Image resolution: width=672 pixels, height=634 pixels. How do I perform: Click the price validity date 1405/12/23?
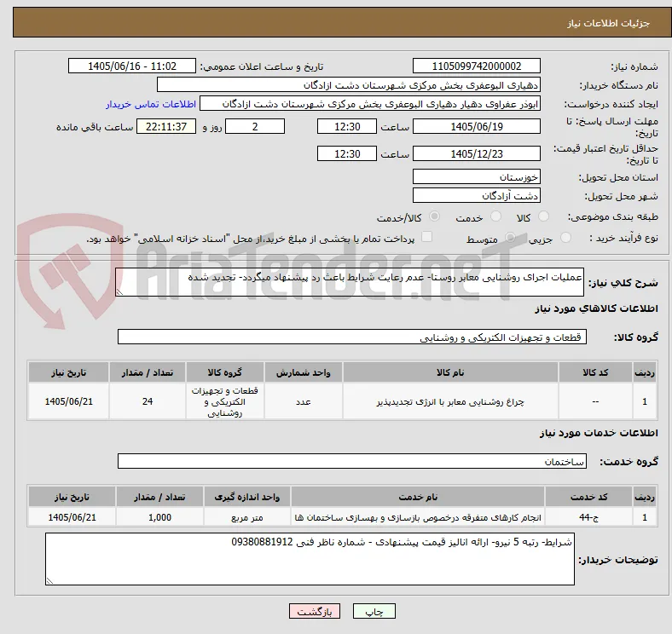coord(476,153)
